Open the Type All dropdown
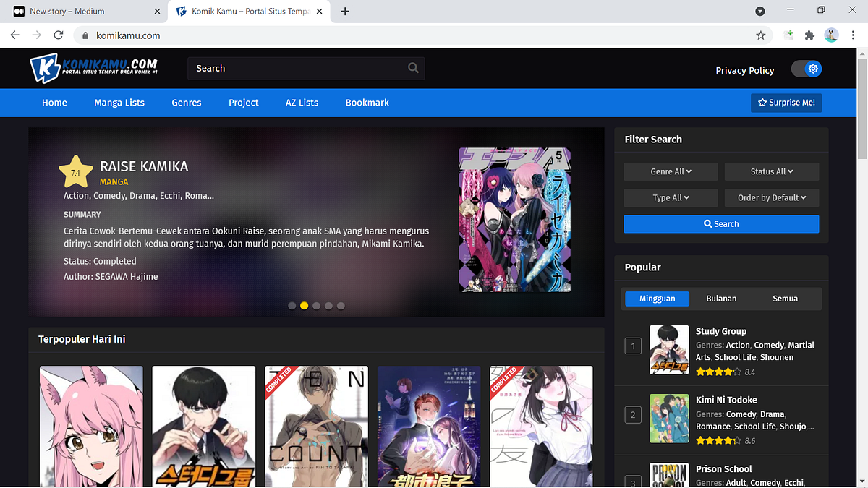Image resolution: width=868 pixels, height=488 pixels. pyautogui.click(x=671, y=197)
